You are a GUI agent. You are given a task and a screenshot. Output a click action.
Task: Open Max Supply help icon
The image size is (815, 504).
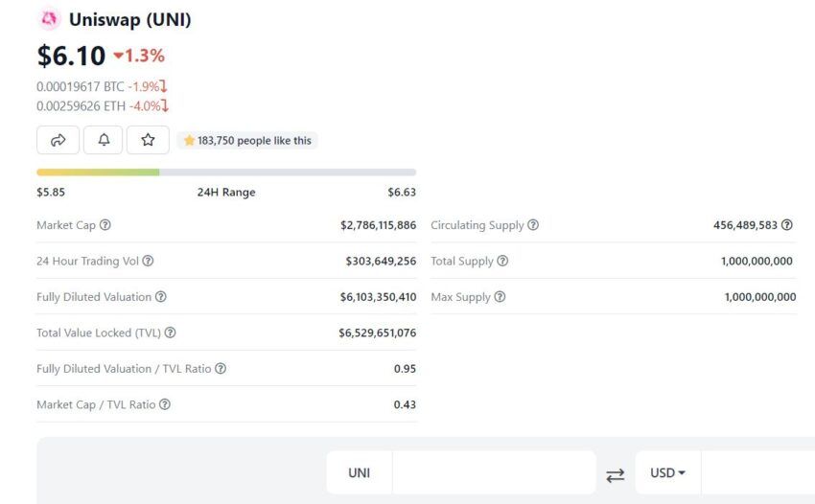coord(500,297)
